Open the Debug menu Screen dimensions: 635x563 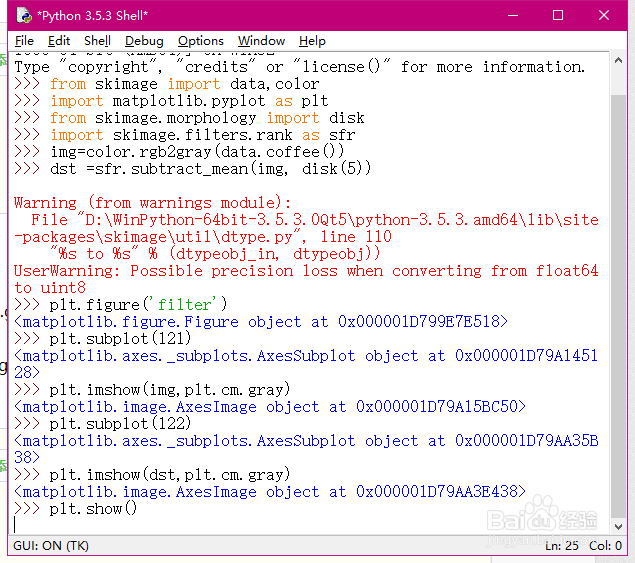click(x=144, y=41)
